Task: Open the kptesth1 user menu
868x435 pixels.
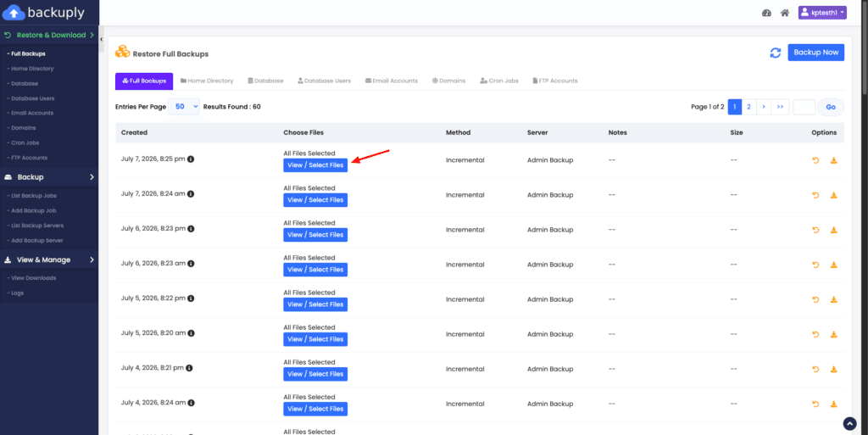Action: tap(822, 13)
